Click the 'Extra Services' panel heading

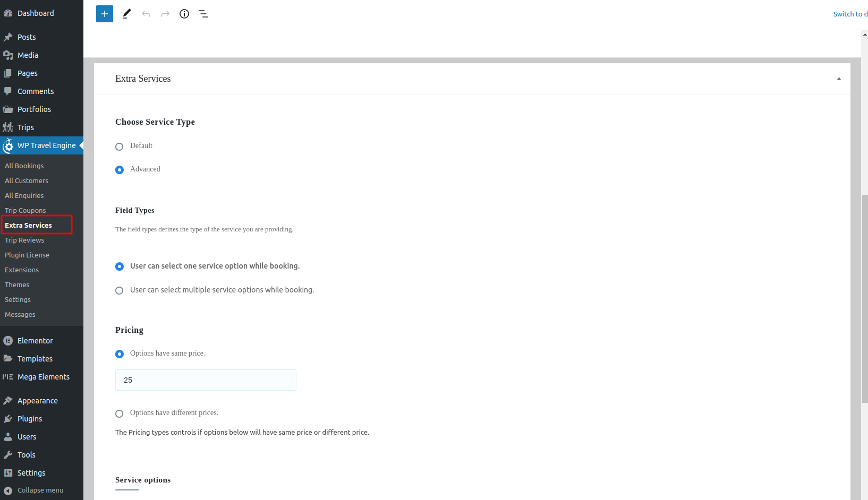click(143, 79)
